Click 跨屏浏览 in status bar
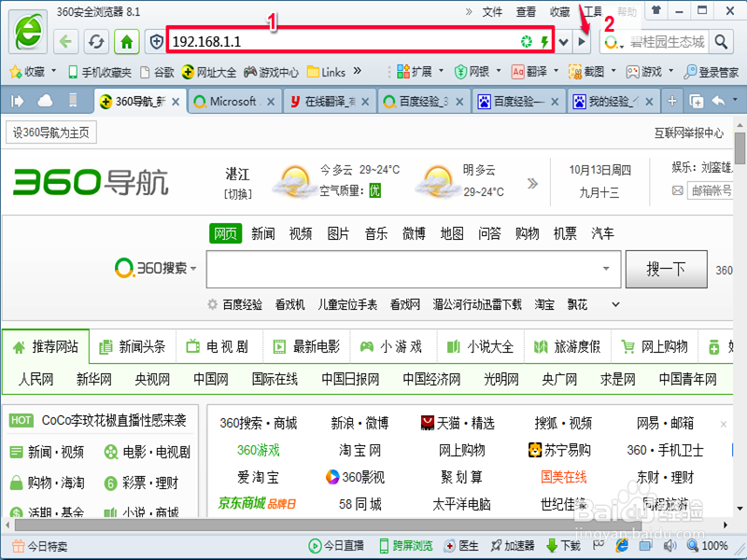 406,546
